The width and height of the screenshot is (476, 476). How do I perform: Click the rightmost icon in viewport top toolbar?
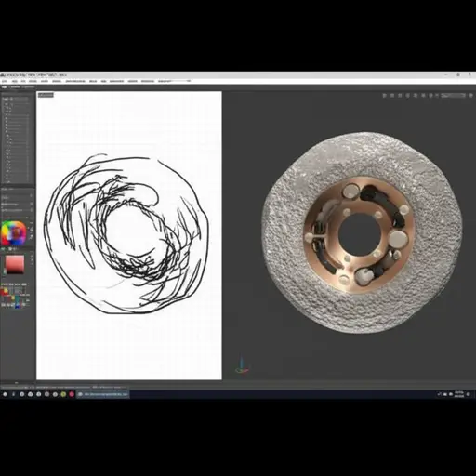(x=471, y=96)
